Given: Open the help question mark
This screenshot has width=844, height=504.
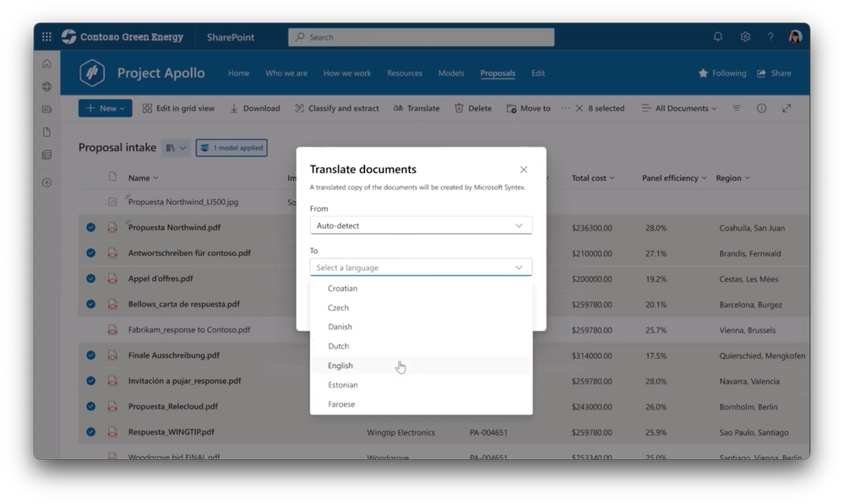Looking at the screenshot, I should click(x=770, y=36).
